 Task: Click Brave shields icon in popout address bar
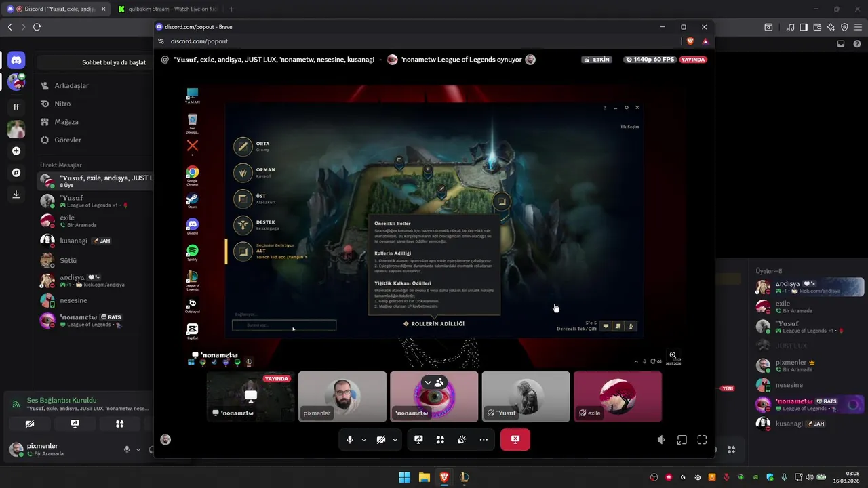(x=690, y=41)
